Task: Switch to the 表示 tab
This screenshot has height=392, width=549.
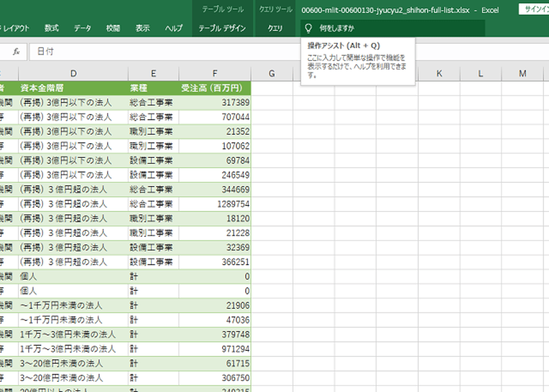Action: tap(143, 28)
